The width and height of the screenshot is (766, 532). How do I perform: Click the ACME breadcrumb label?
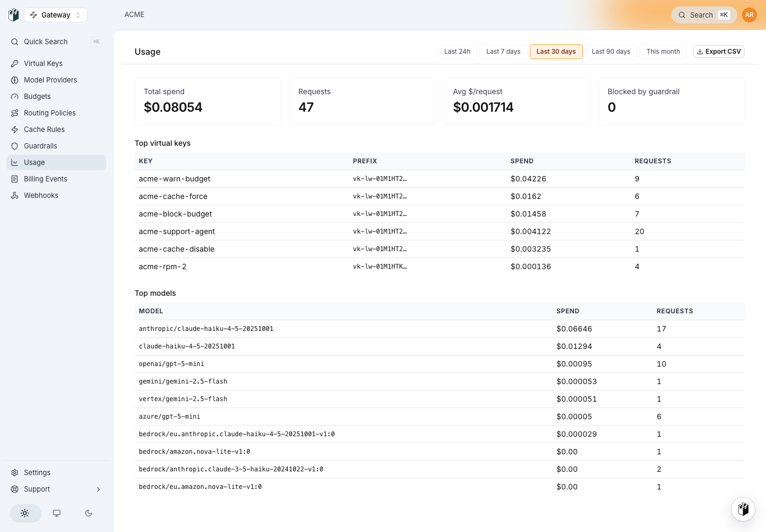135,15
